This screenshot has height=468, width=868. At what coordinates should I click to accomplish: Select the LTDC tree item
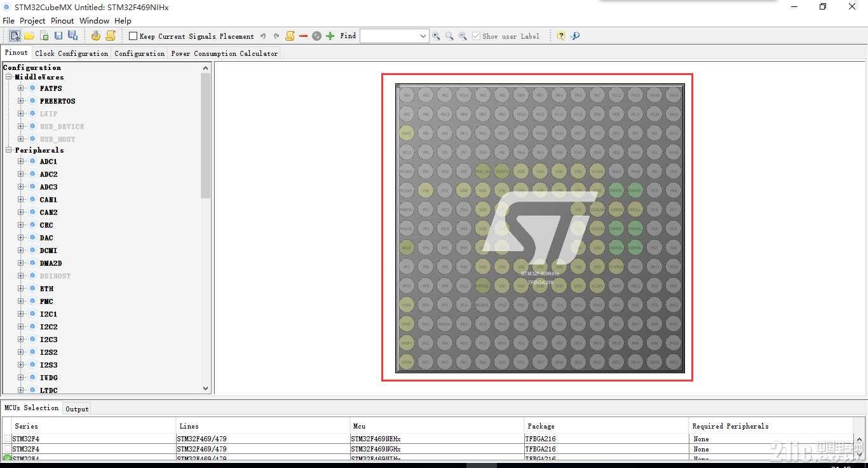click(48, 390)
